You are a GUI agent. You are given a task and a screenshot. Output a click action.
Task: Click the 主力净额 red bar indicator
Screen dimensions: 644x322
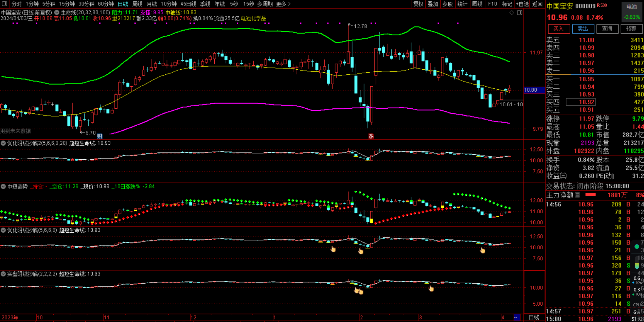pos(590,195)
